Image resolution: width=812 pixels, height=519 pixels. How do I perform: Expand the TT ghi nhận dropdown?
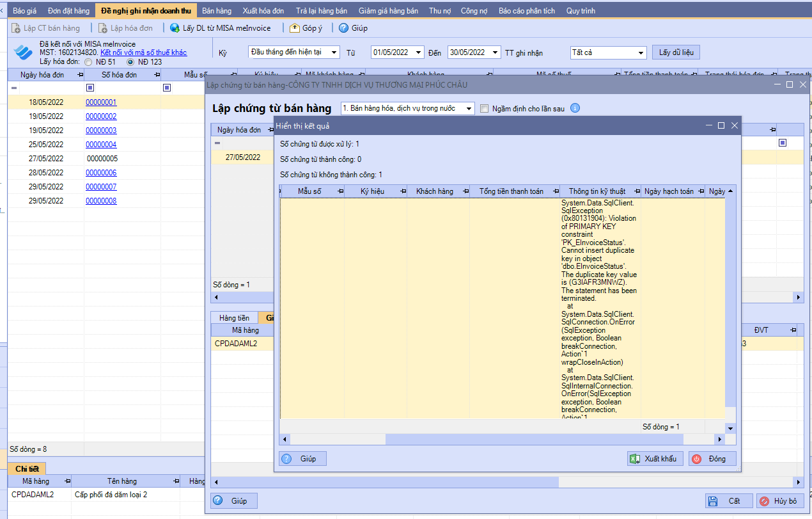pyautogui.click(x=608, y=52)
